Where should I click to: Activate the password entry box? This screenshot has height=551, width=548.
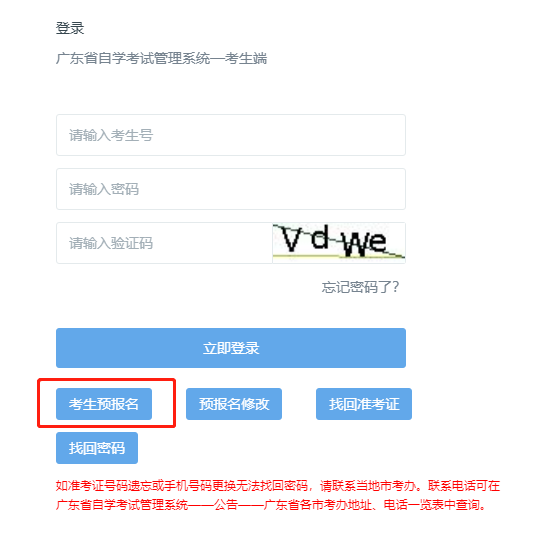point(231,189)
